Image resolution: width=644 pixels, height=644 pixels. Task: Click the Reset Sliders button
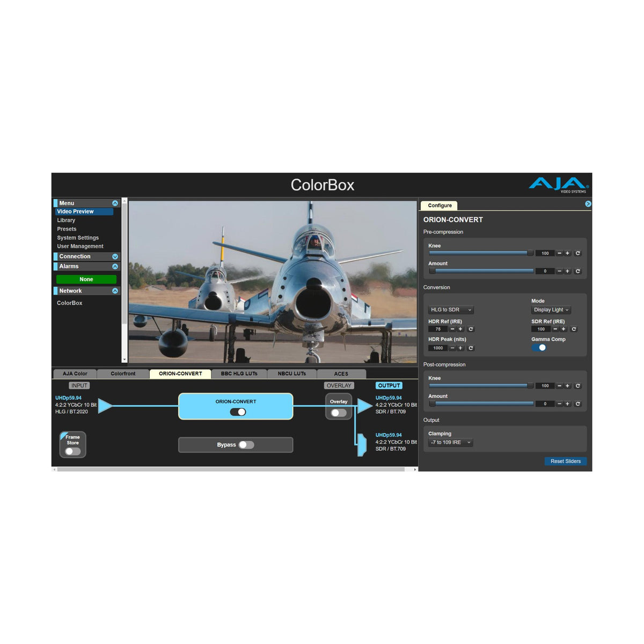(x=566, y=462)
